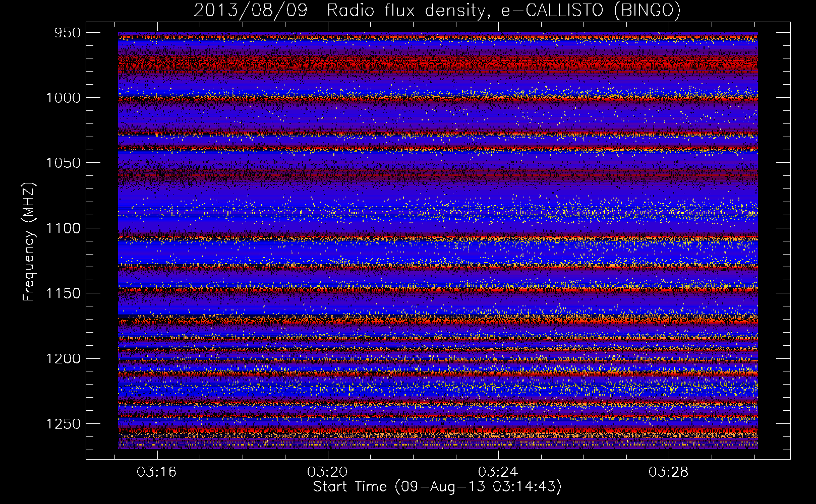This screenshot has height=504, width=816.
Task: Click the 'Start Time (09-Aug-13 03:14:43)' label
Action: tap(437, 487)
